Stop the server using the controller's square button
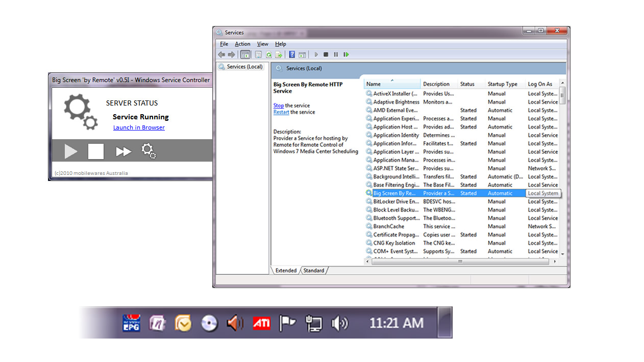Screen dimensions: 644x362 point(96,151)
